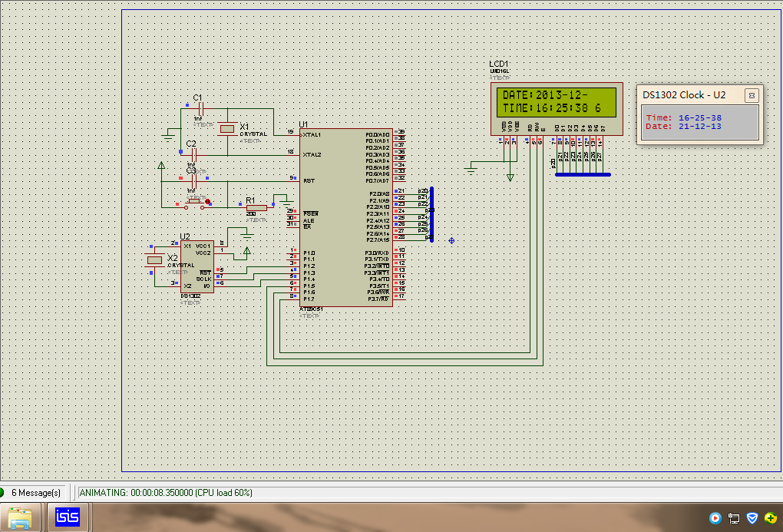This screenshot has width=783, height=532.
Task: Open the network tray icon
Action: (734, 518)
